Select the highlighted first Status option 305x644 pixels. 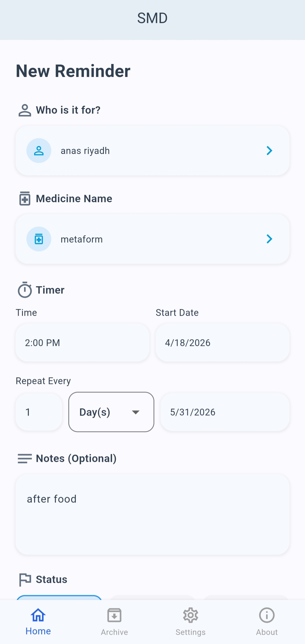[59, 597]
